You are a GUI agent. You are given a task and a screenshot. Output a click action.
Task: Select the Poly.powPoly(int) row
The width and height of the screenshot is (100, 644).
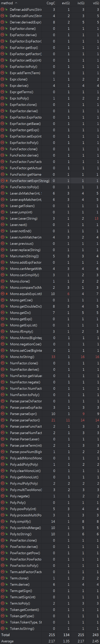(x=50, y=509)
